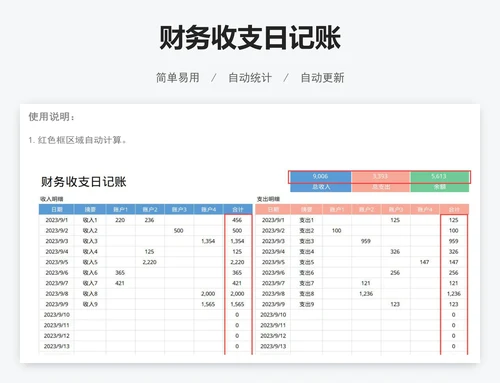Select the 123 账户3 cell in 支出9 row
Screen dimensions: 500x383
(395, 304)
